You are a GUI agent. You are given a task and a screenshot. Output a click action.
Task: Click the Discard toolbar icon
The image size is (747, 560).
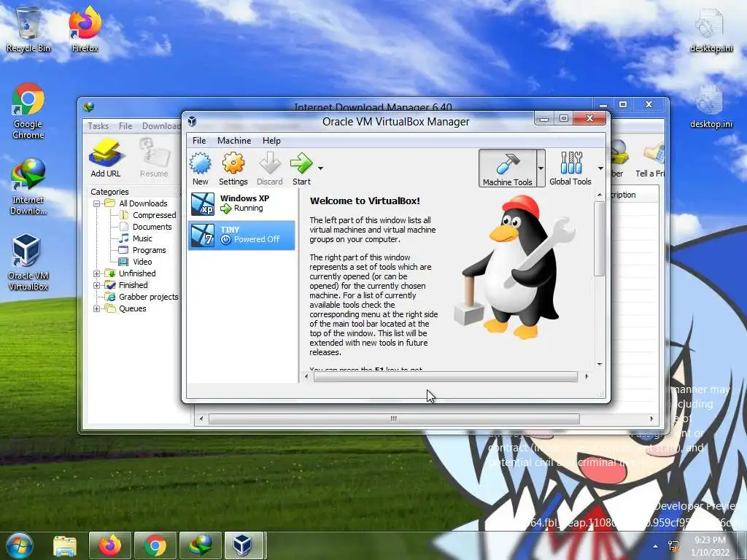[270, 168]
